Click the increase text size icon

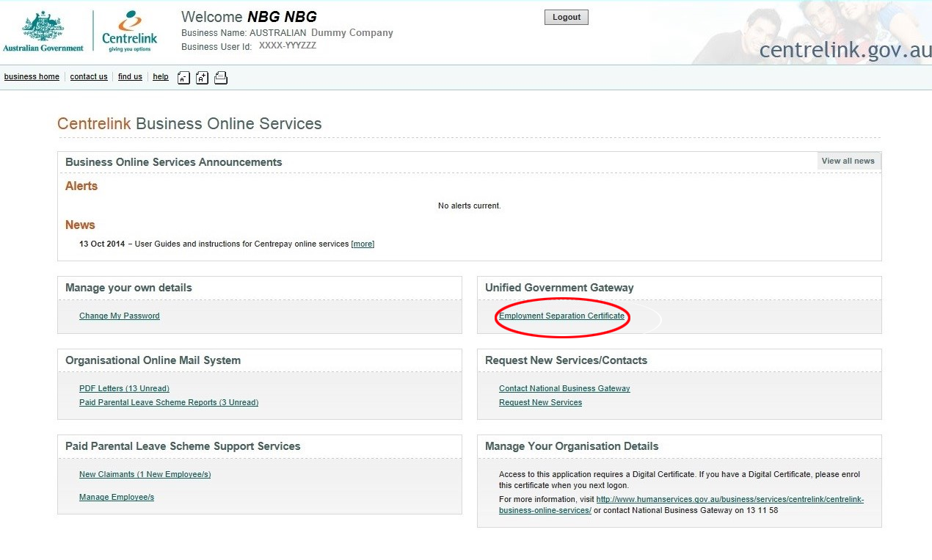tap(202, 77)
